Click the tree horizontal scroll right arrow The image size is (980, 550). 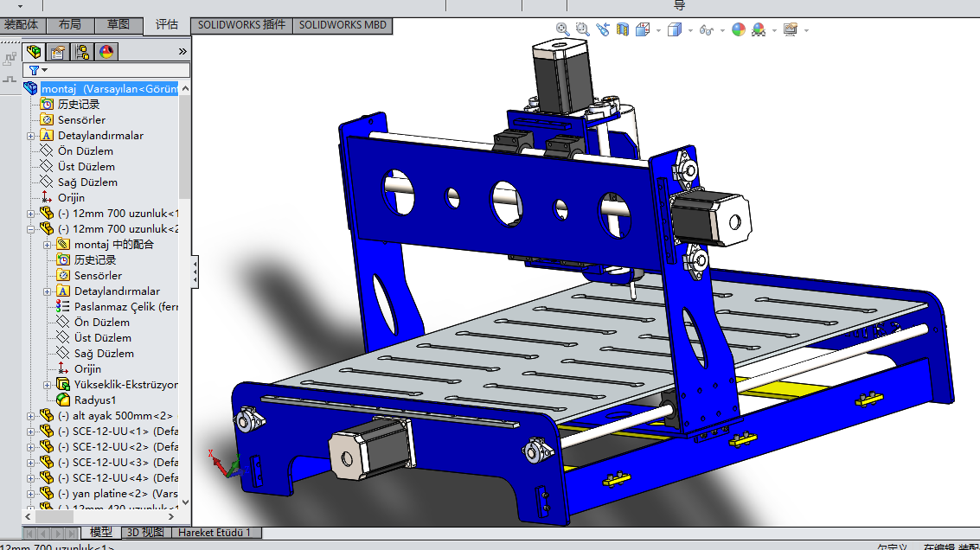[171, 517]
